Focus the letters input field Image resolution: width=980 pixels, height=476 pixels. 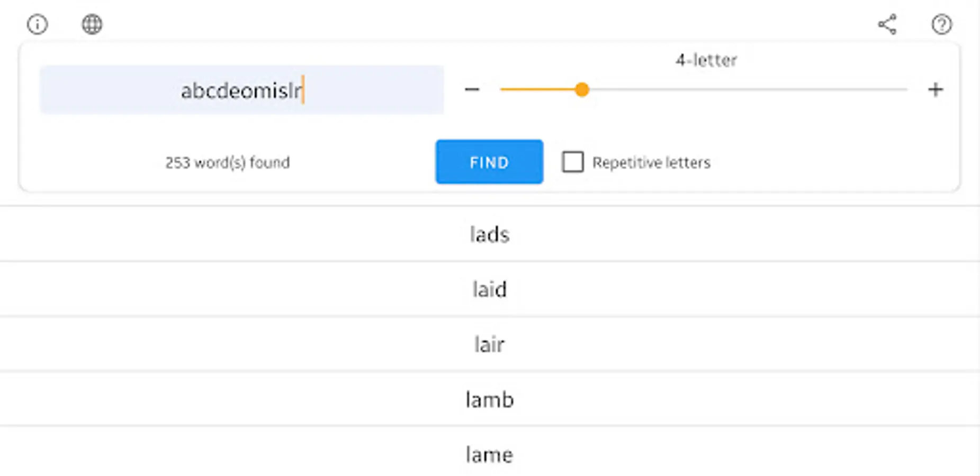pos(241,90)
